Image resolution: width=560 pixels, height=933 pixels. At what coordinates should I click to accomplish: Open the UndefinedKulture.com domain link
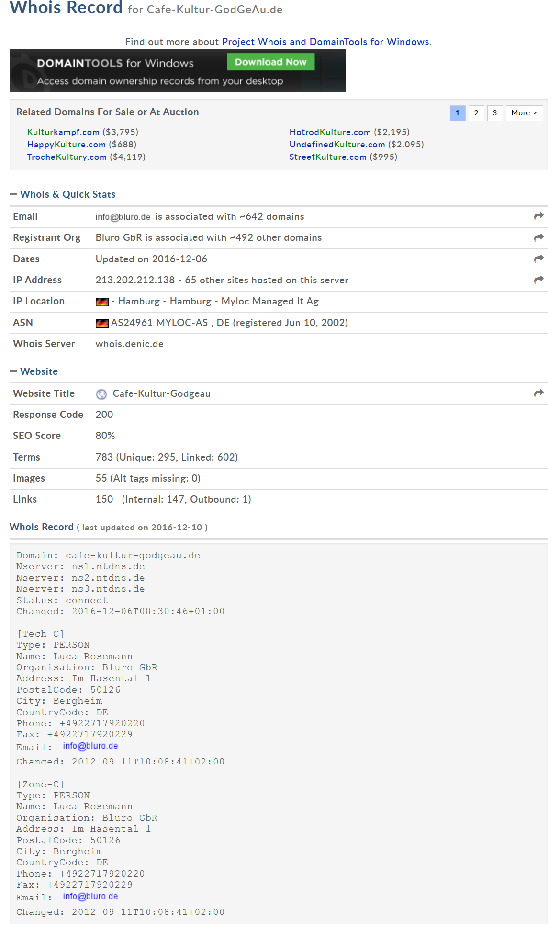click(337, 145)
